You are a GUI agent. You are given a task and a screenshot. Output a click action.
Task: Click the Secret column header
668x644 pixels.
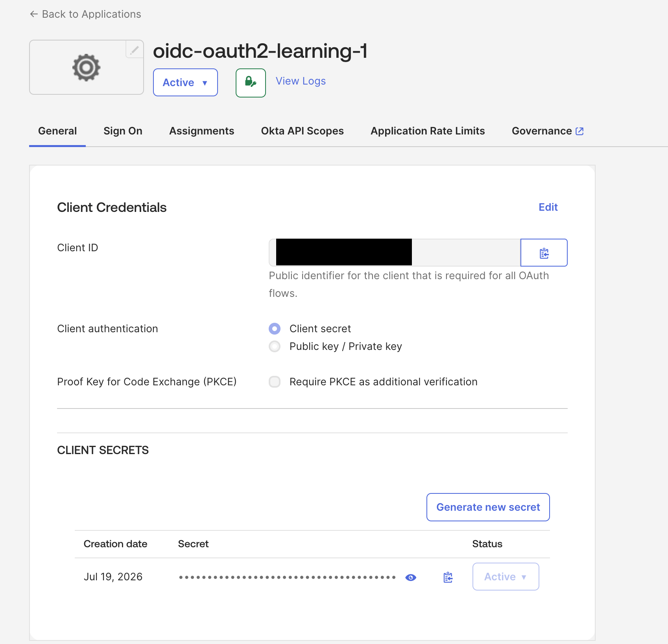(193, 544)
